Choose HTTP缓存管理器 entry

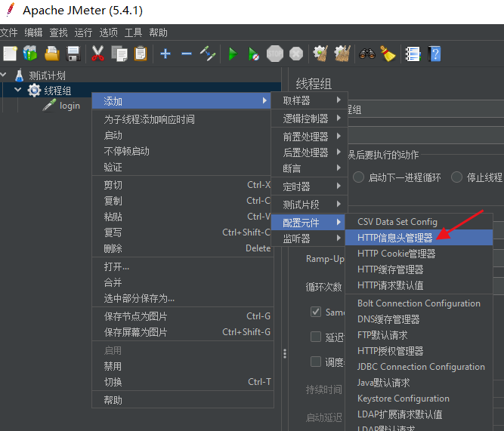pos(419,269)
